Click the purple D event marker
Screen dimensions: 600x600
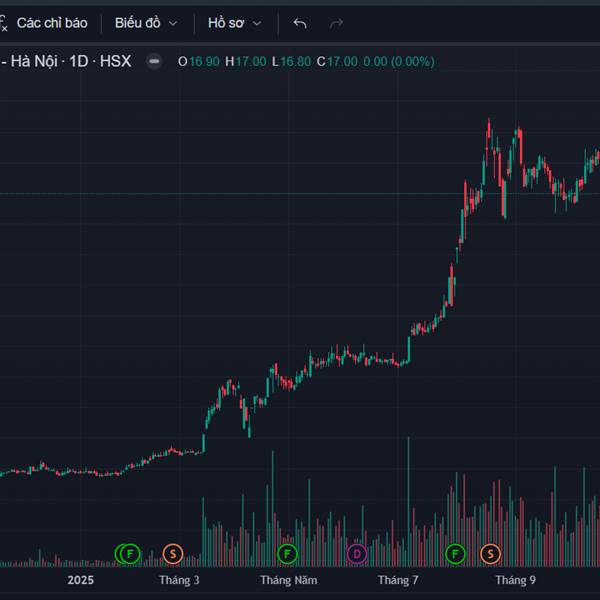357,553
